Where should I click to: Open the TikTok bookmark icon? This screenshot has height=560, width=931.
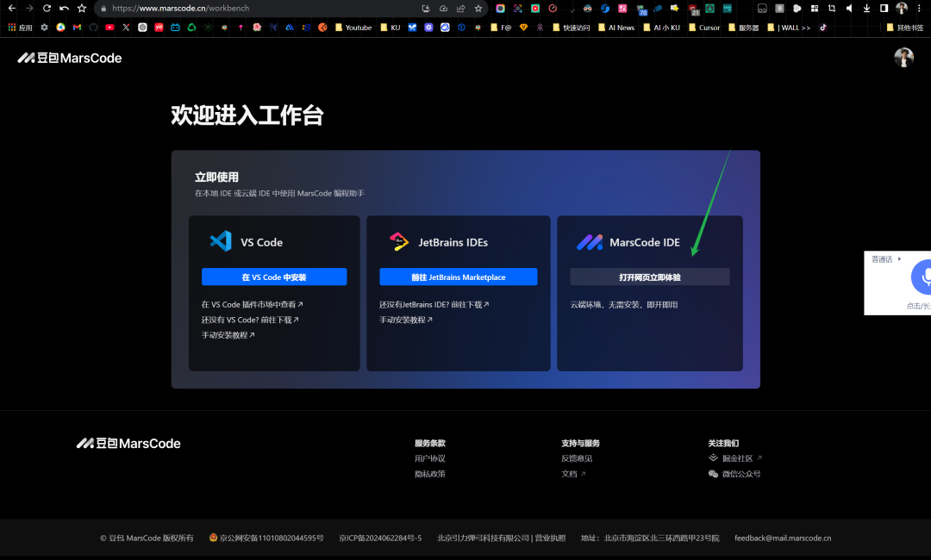click(x=823, y=28)
